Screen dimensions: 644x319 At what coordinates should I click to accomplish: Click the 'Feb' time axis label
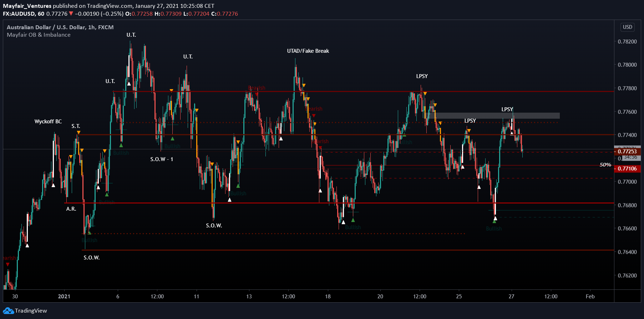[590, 296]
